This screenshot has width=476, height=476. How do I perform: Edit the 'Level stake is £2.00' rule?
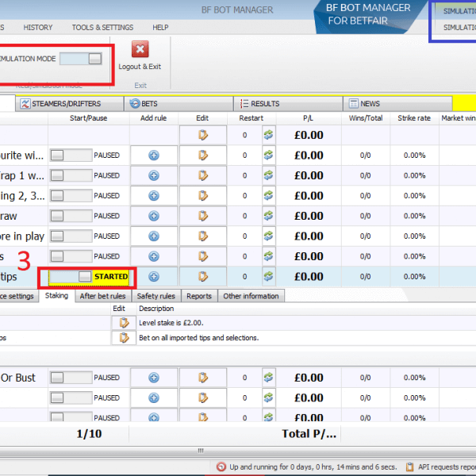124,323
